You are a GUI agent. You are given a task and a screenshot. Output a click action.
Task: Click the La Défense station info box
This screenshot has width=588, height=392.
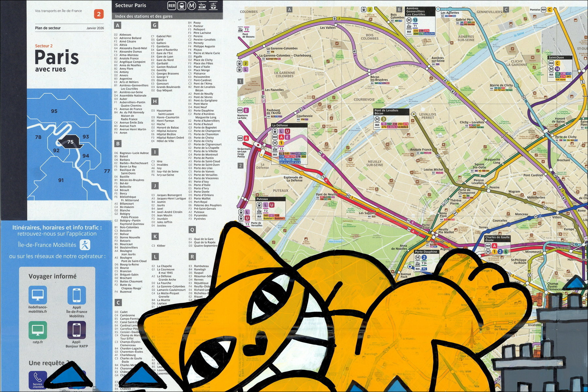(x=289, y=143)
